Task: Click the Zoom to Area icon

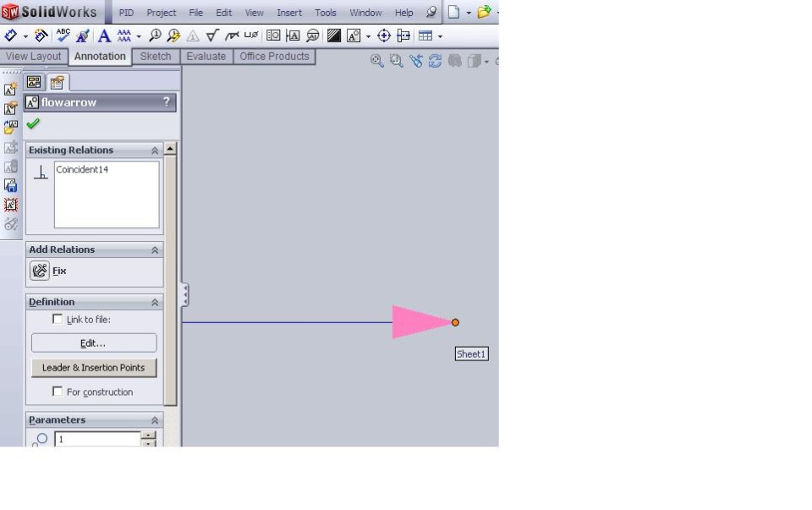Action: click(x=396, y=61)
